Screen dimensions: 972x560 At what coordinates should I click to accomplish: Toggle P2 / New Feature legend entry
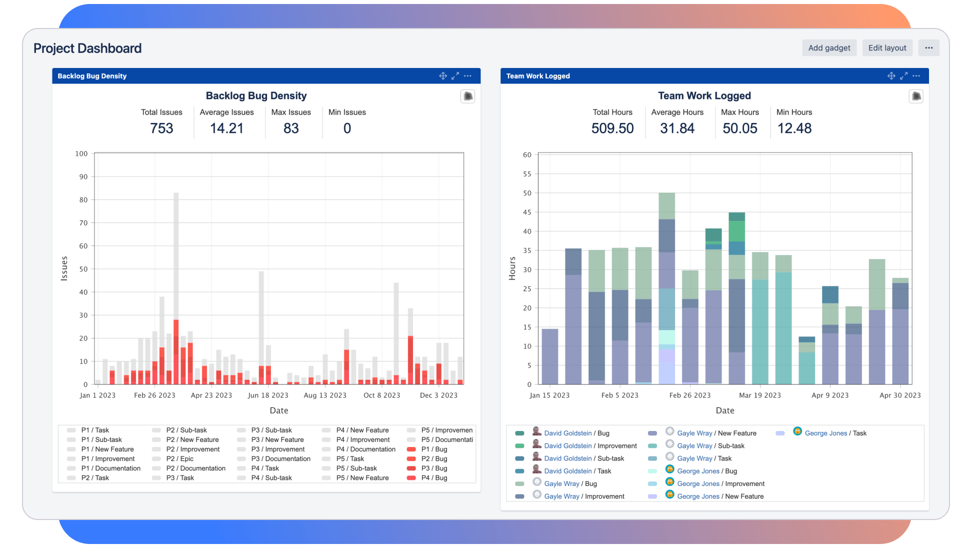coord(185,440)
